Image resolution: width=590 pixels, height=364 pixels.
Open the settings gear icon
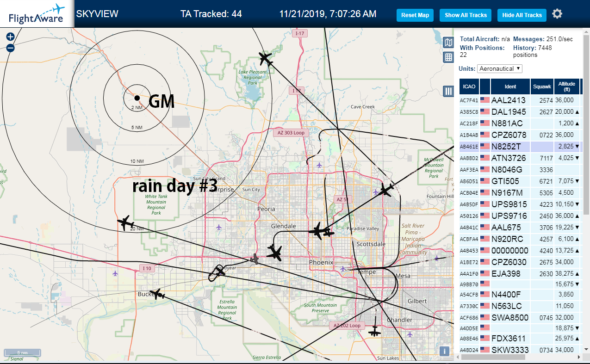557,14
